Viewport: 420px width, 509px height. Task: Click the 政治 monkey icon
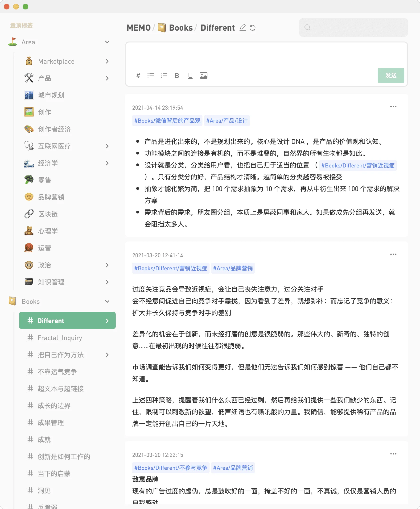29,265
